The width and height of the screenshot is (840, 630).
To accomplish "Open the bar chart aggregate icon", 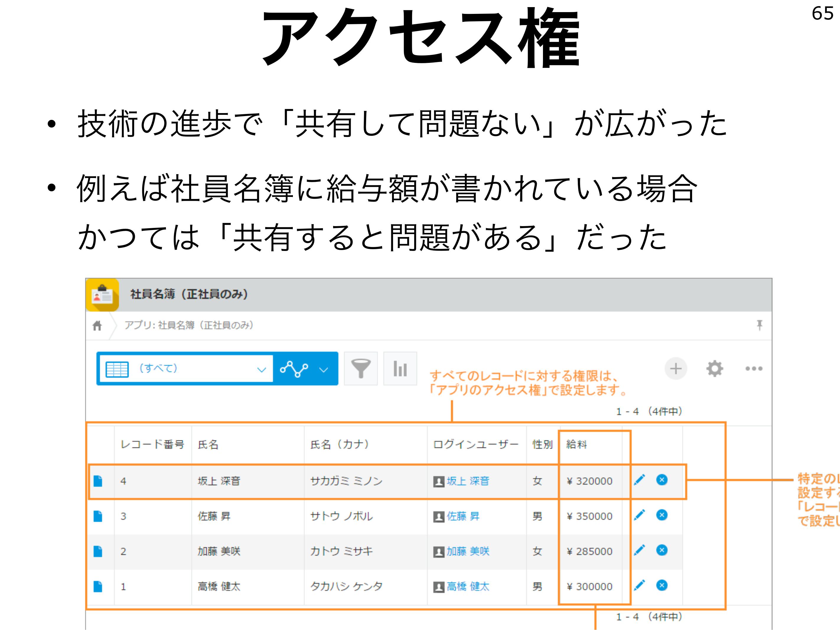I will 400,368.
